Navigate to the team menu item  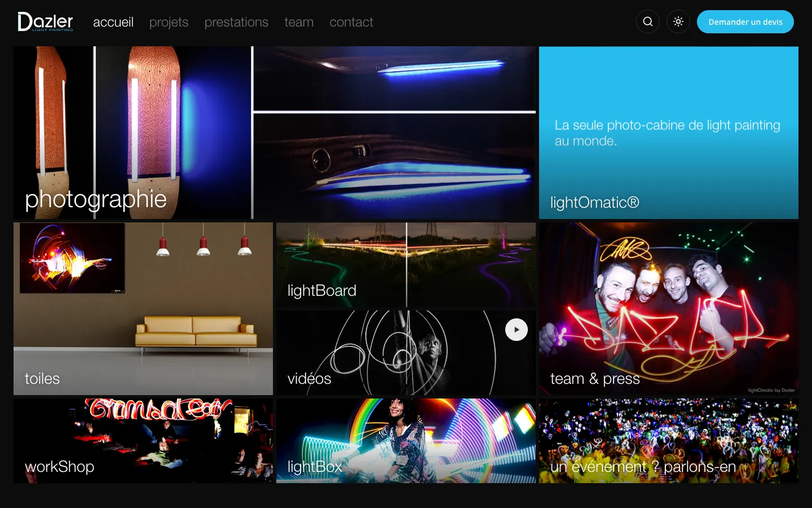pyautogui.click(x=299, y=22)
